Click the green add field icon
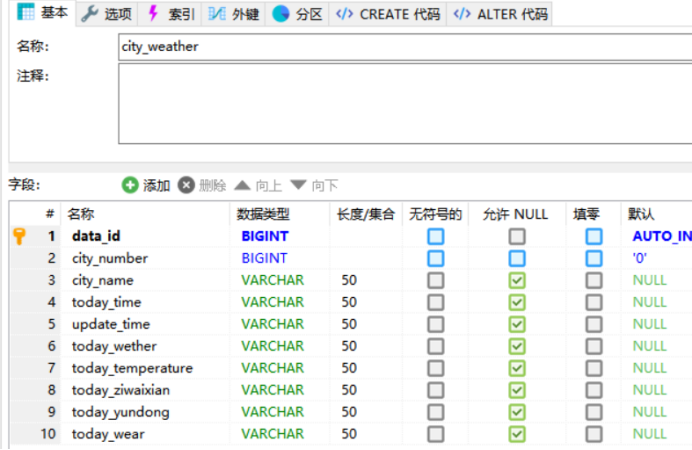The height and width of the screenshot is (450, 692). coord(130,185)
